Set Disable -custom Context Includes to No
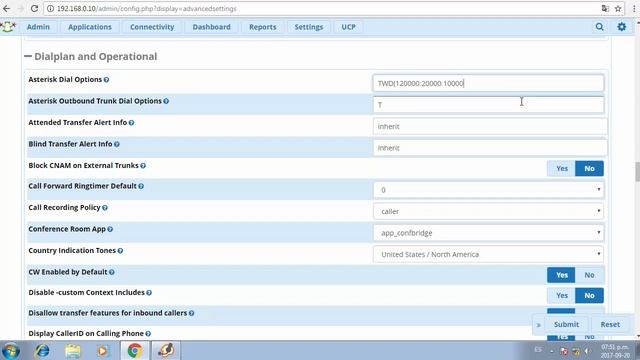 point(589,296)
